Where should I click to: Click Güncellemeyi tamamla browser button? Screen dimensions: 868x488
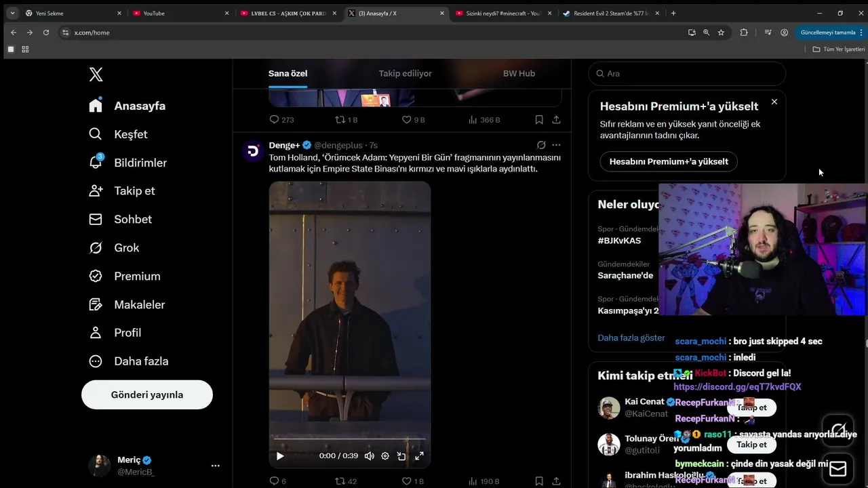pos(831,33)
